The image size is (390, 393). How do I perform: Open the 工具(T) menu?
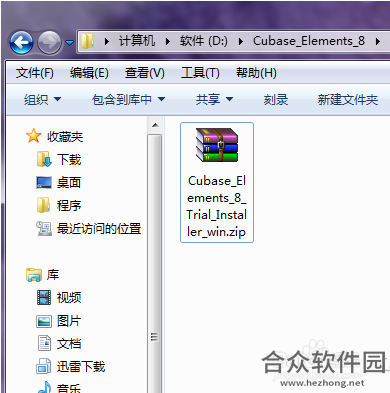(200, 73)
